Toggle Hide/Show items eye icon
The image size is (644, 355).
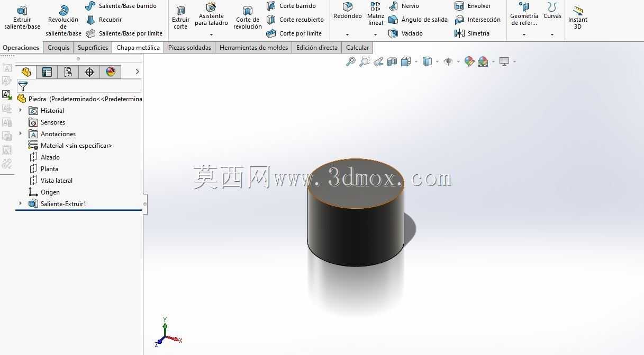point(448,61)
